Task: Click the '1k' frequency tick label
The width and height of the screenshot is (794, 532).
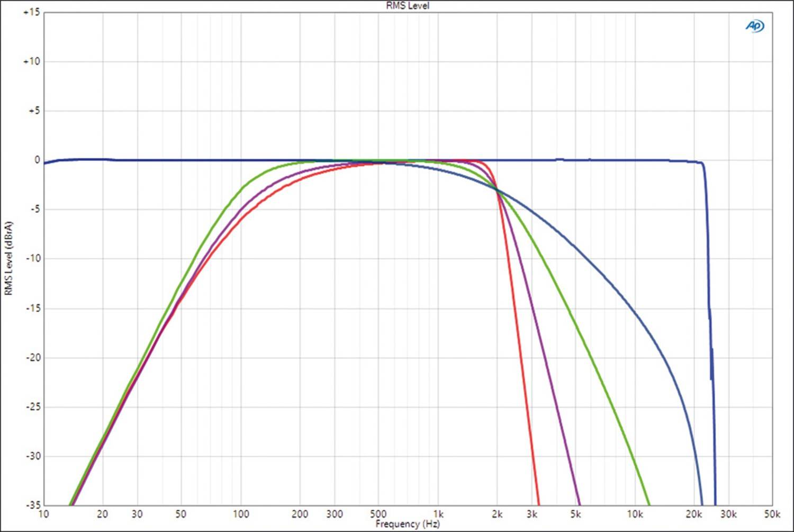Action: click(438, 514)
